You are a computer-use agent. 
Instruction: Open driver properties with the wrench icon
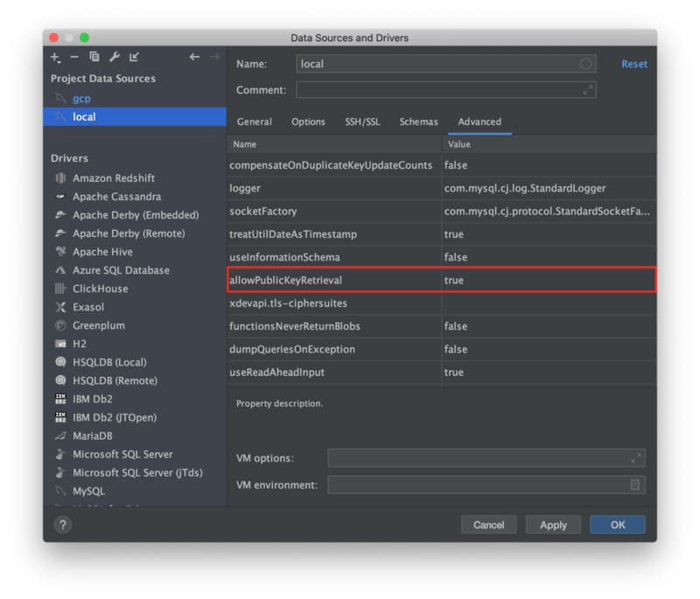tap(113, 57)
